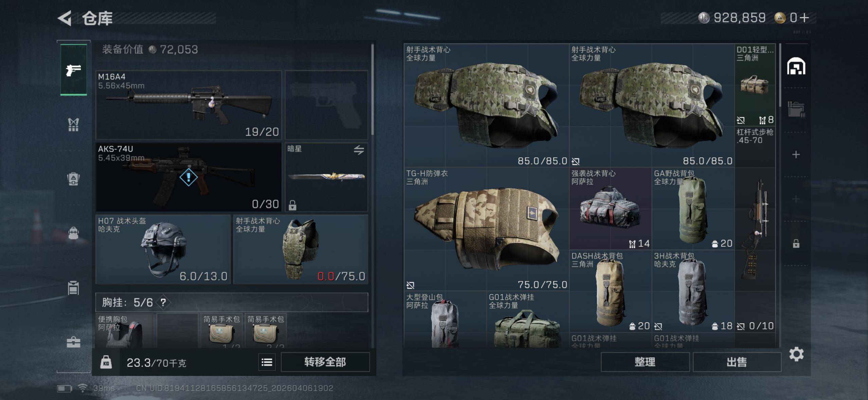Add a new stash container with plus

[x=796, y=155]
